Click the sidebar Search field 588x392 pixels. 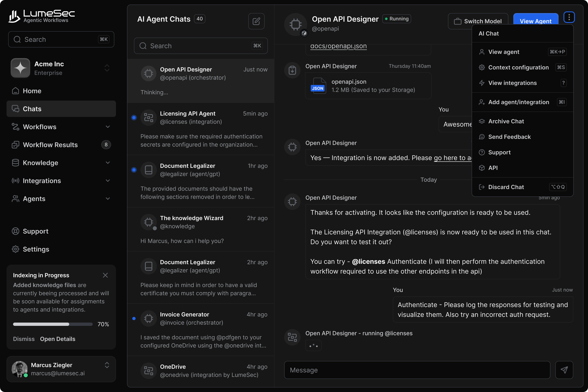point(61,39)
